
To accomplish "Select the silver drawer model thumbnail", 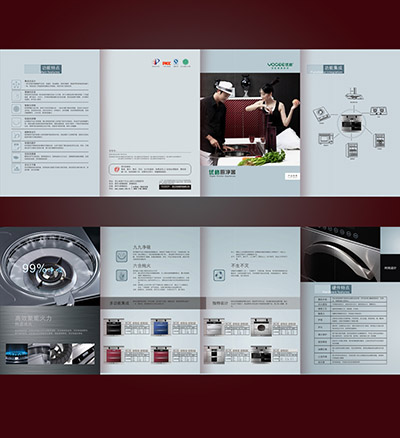I will [x=213, y=327].
